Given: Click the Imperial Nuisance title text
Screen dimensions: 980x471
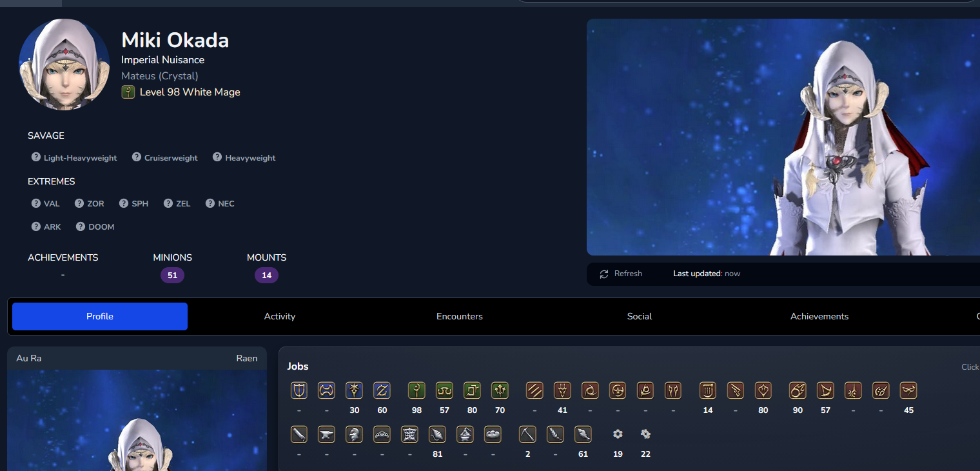Looking at the screenshot, I should pos(163,60).
